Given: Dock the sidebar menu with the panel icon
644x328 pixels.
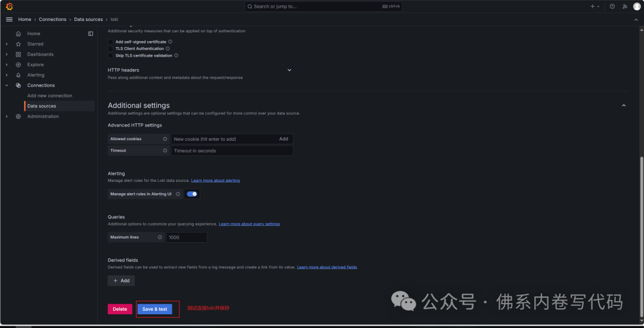Looking at the screenshot, I should (x=91, y=33).
